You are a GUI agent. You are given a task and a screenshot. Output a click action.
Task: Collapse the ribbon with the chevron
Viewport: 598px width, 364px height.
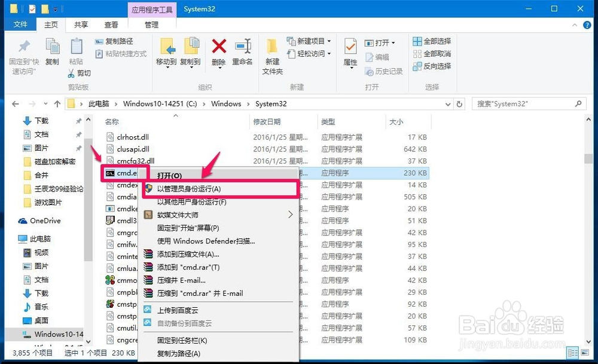click(575, 25)
